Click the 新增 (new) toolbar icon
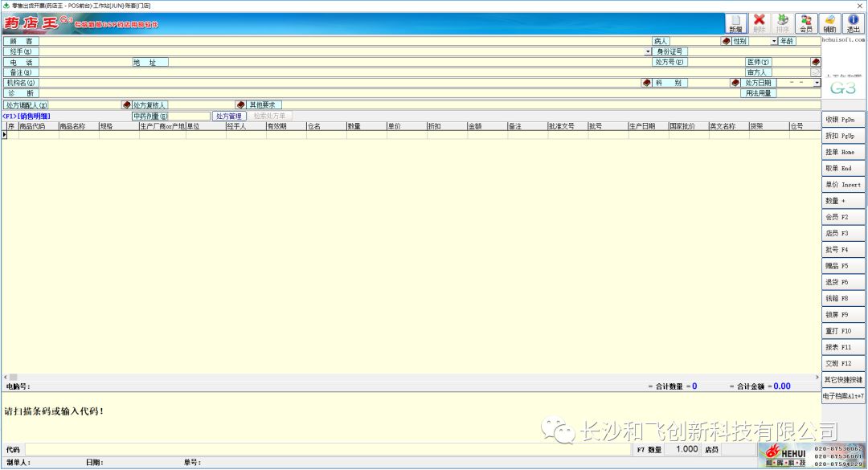 [x=735, y=23]
